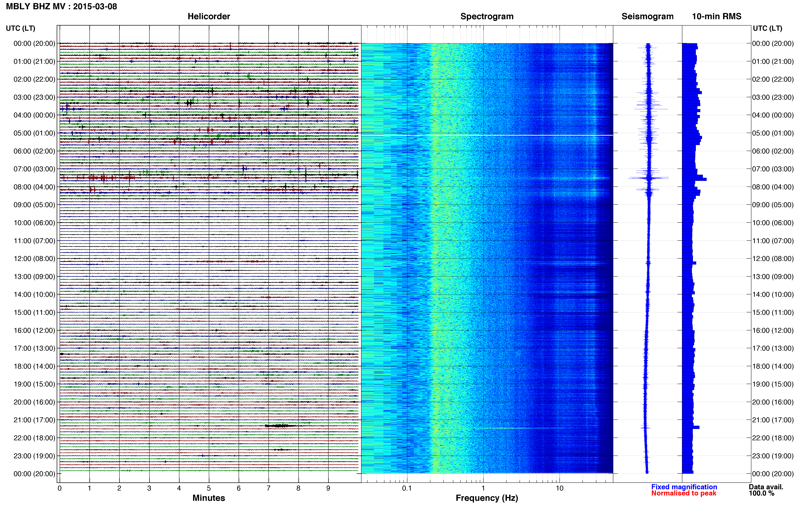
Task: Click the left 'UTC (LT)' axis label
Action: (21, 28)
